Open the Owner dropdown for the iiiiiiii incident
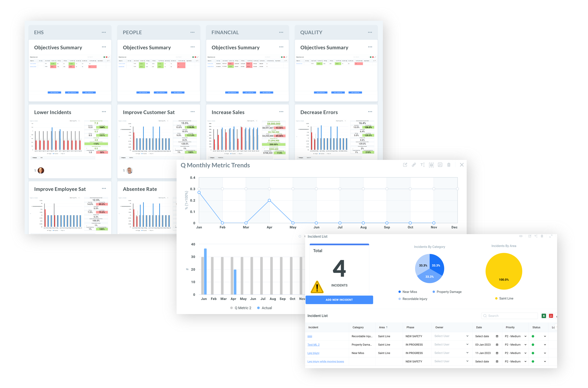 click(x=451, y=336)
